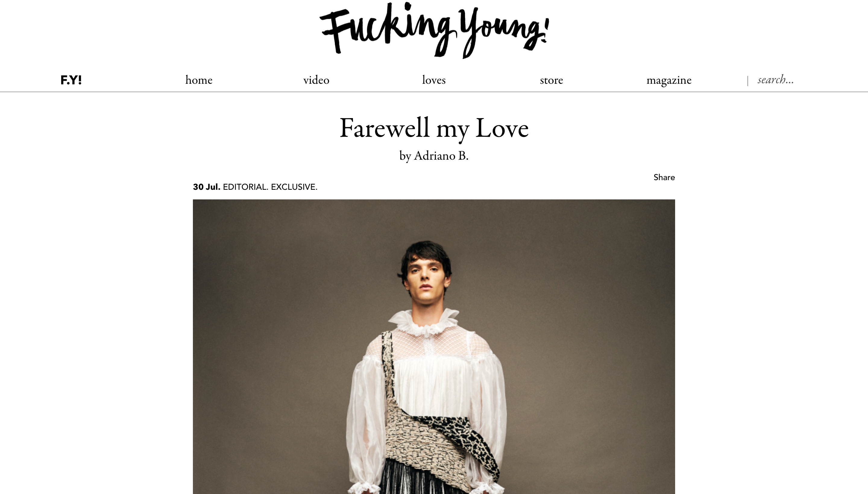
Task: Open the home menu item
Action: 199,80
